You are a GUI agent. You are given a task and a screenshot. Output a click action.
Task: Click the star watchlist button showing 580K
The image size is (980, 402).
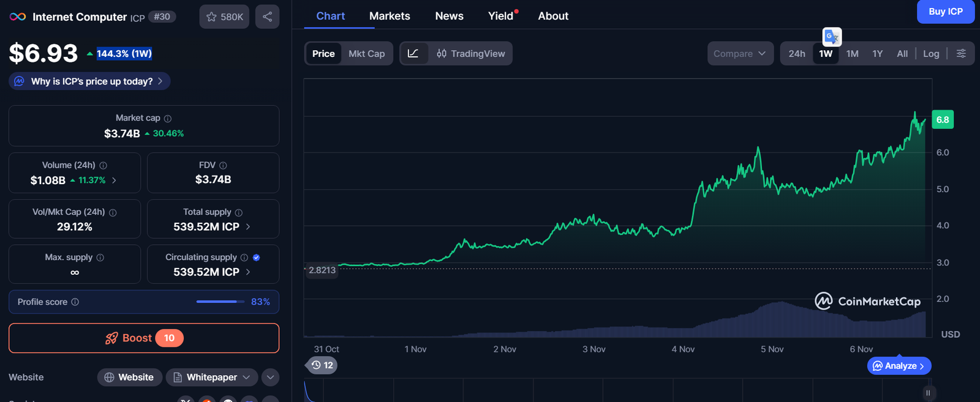point(224,17)
